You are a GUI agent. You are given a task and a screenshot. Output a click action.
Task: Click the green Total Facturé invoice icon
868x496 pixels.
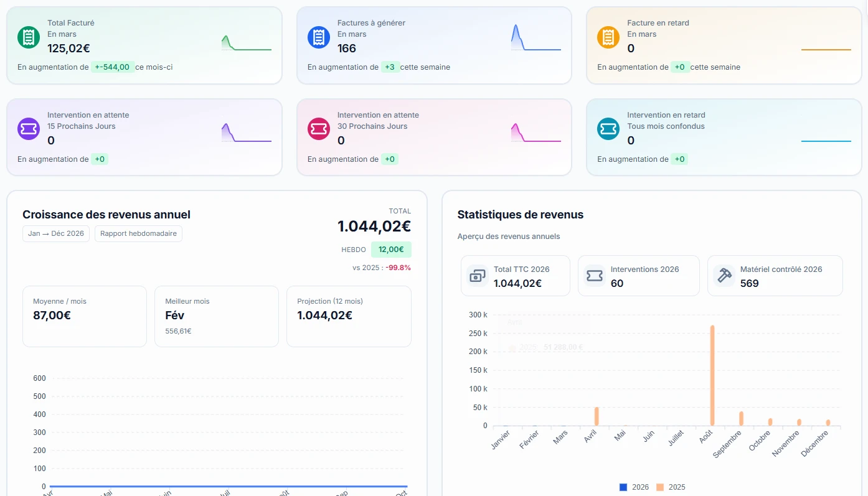pos(29,37)
